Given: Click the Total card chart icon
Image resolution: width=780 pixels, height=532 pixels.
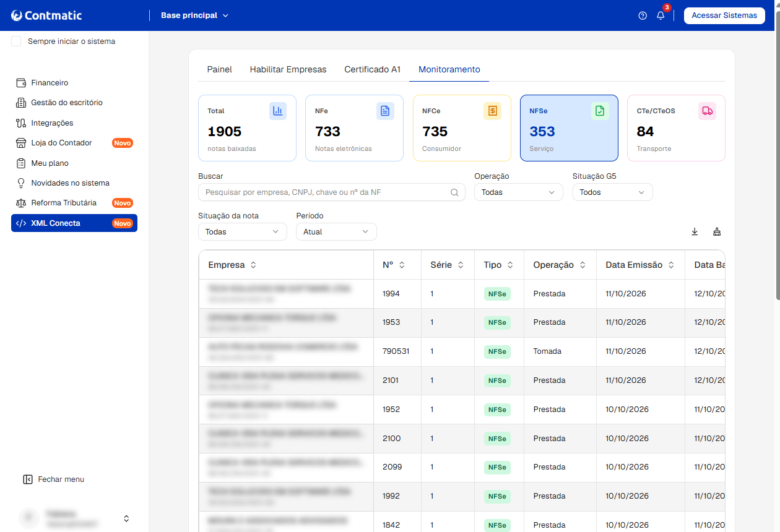Looking at the screenshot, I should (278, 111).
